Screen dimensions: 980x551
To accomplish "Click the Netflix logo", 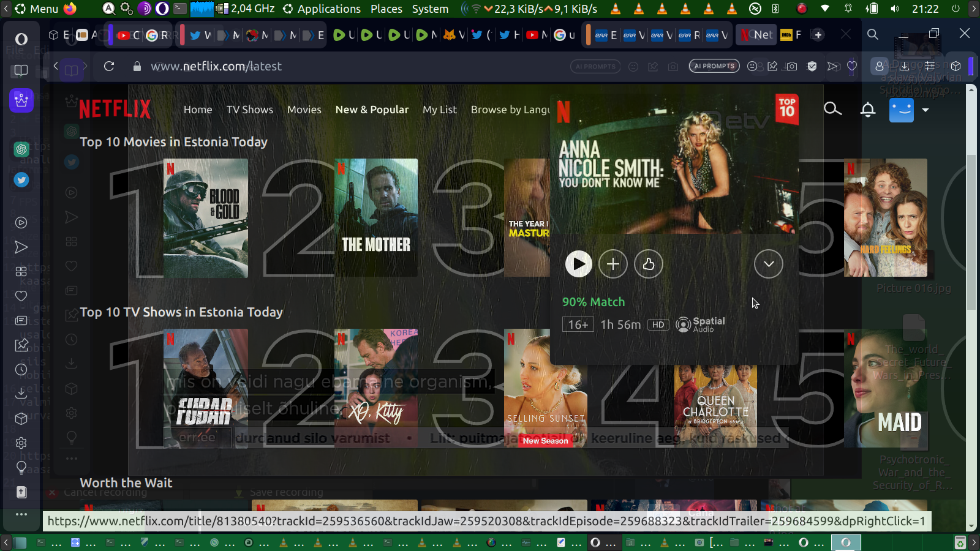I will coord(115,109).
